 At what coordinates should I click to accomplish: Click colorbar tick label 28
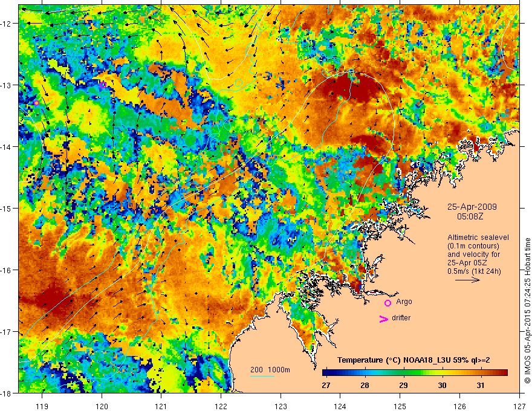pyautogui.click(x=365, y=386)
